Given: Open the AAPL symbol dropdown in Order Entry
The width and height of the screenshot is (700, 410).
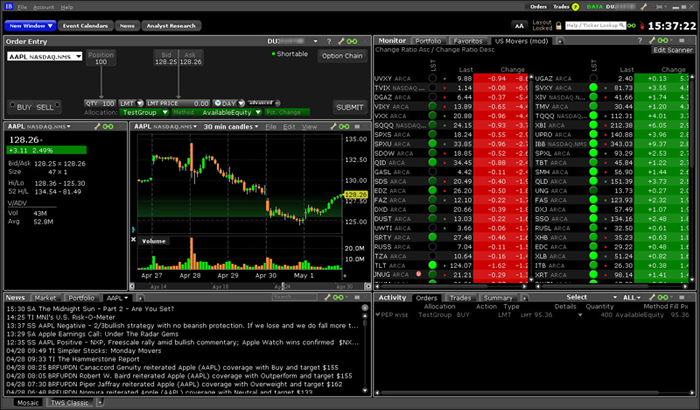Looking at the screenshot, I should (x=79, y=57).
